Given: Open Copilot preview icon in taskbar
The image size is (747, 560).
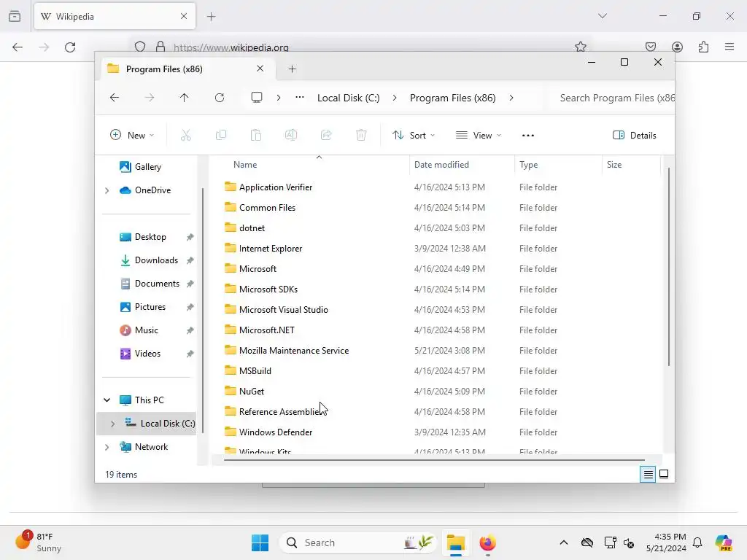Looking at the screenshot, I should [724, 542].
